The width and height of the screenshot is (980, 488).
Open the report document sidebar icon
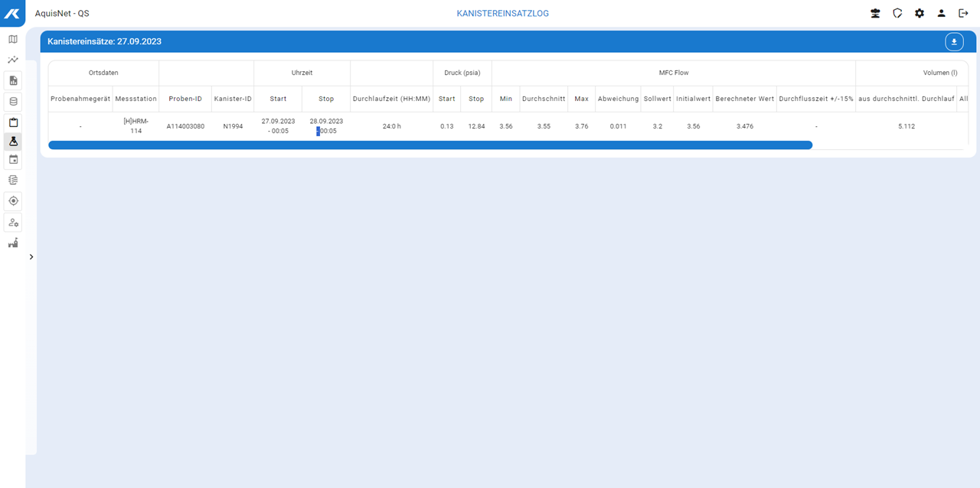[13, 80]
